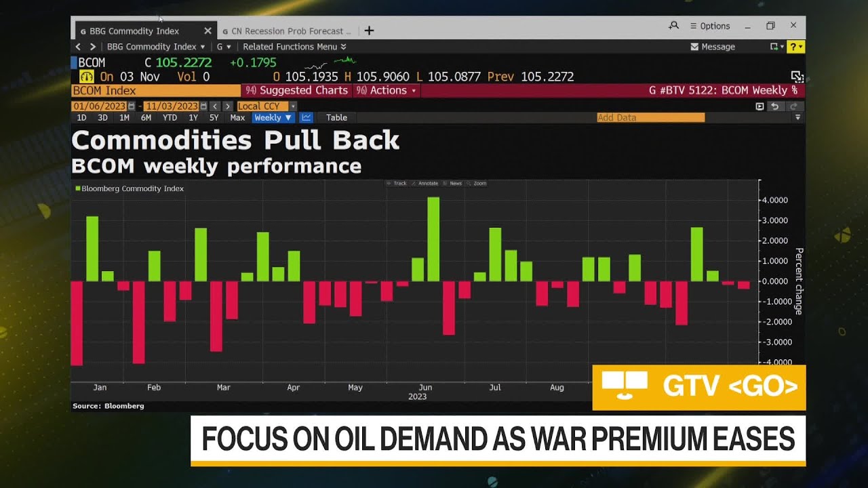Image resolution: width=868 pixels, height=488 pixels.
Task: Click the Add Data field
Action: point(650,118)
